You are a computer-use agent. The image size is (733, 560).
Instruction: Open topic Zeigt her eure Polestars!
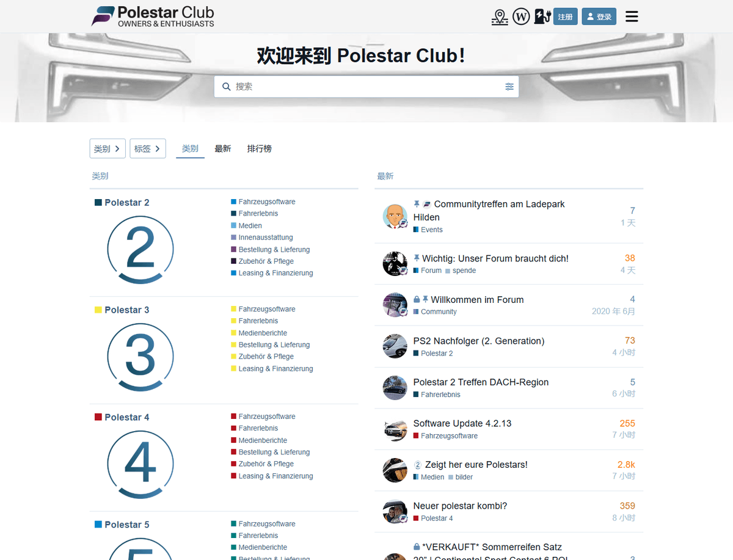(x=476, y=465)
